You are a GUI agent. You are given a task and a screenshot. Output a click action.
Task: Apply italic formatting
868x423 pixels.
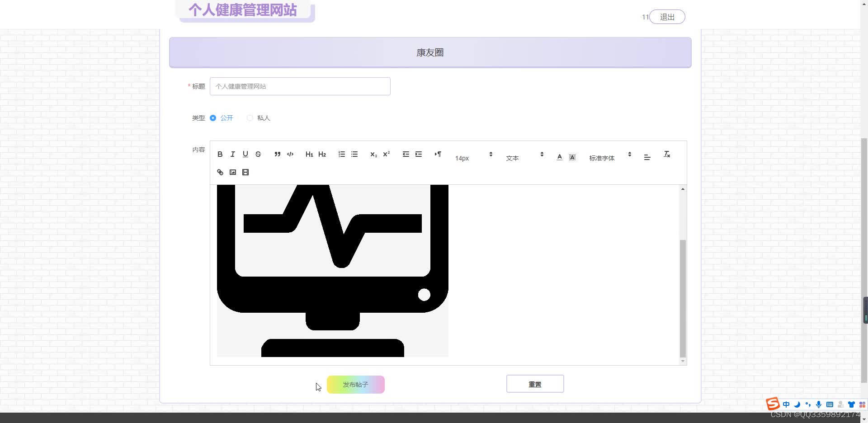(x=232, y=154)
